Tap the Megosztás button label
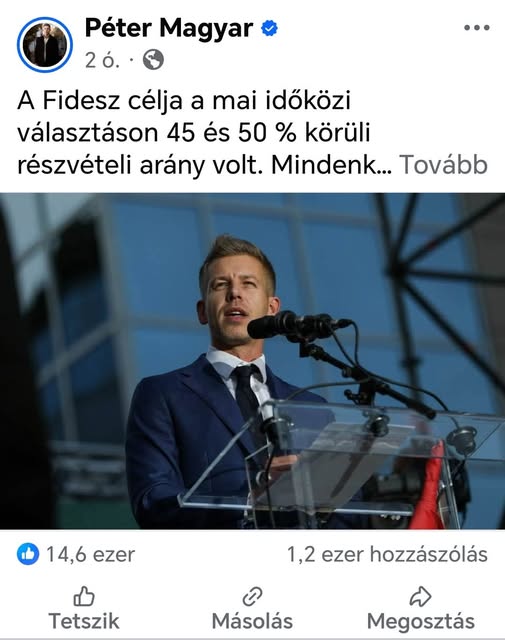 click(x=420, y=622)
